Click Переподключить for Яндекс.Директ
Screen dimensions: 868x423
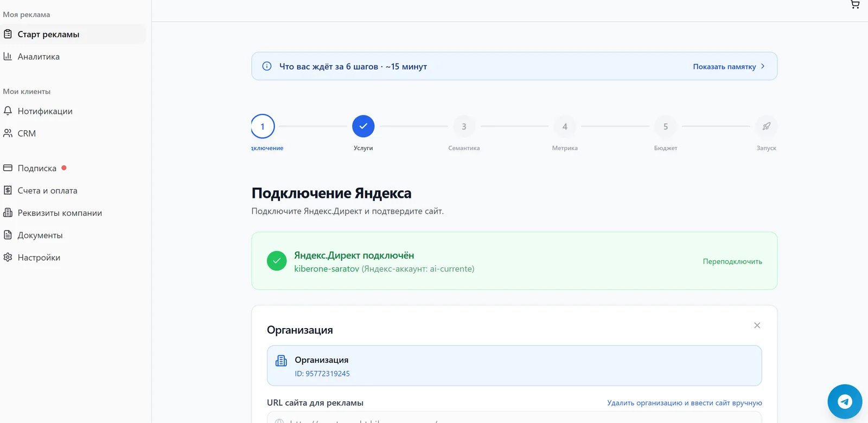(x=732, y=261)
